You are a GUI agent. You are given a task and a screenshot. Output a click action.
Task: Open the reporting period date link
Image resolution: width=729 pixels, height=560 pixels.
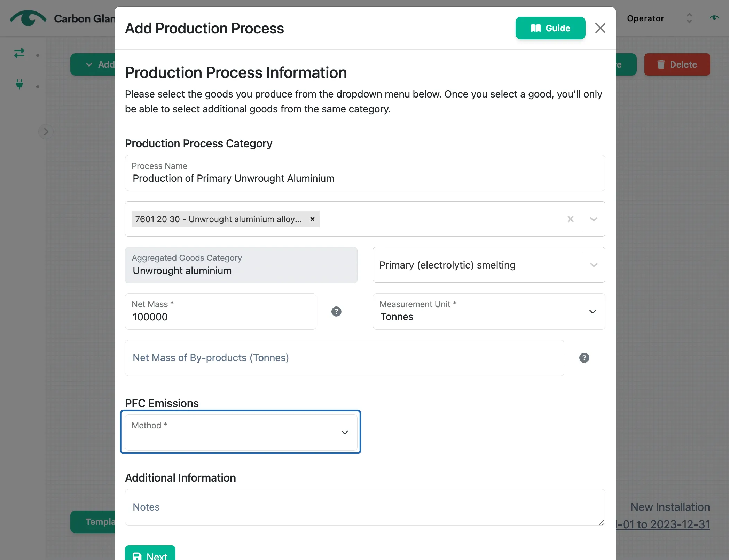663,524
